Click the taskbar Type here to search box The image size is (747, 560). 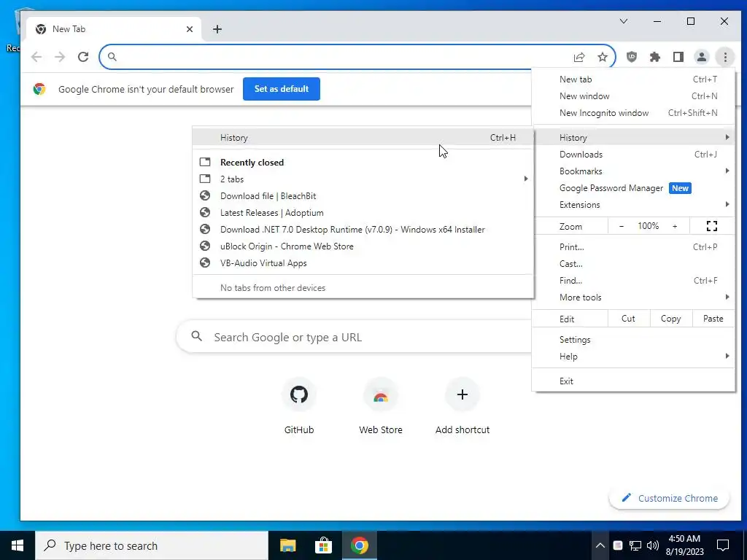point(152,545)
